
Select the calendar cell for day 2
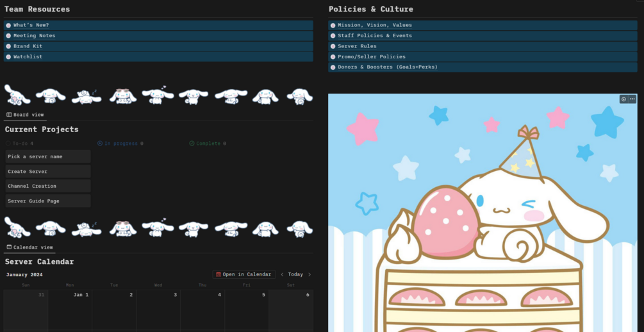point(114,311)
